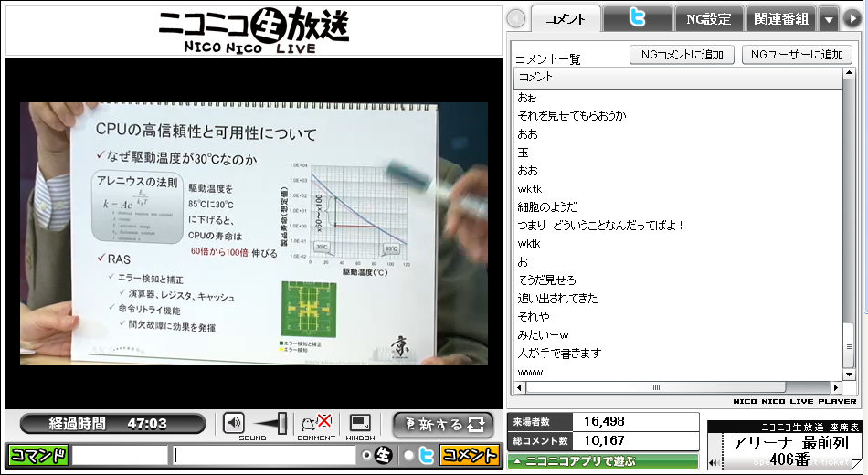Open the コメント tab
The height and width of the screenshot is (475, 868).
tap(566, 19)
